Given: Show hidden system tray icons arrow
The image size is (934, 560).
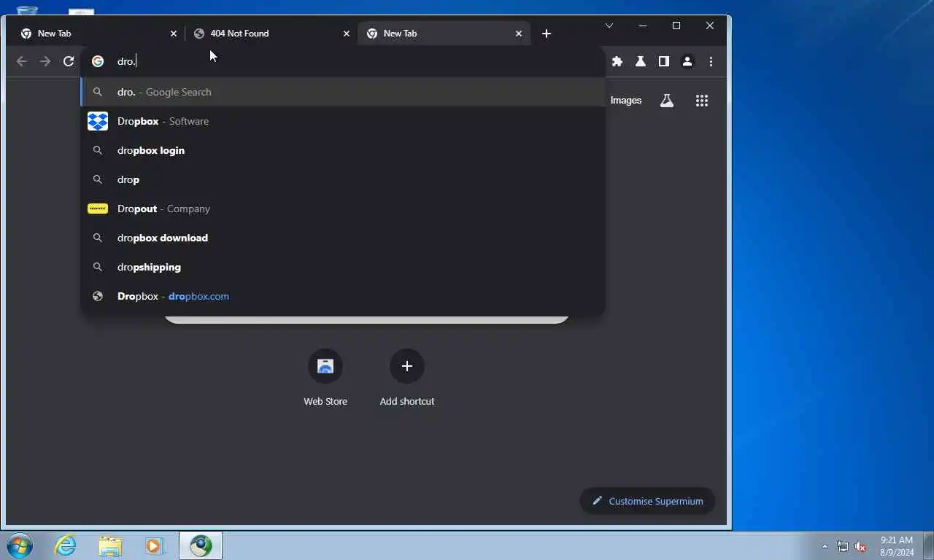Looking at the screenshot, I should (825, 546).
